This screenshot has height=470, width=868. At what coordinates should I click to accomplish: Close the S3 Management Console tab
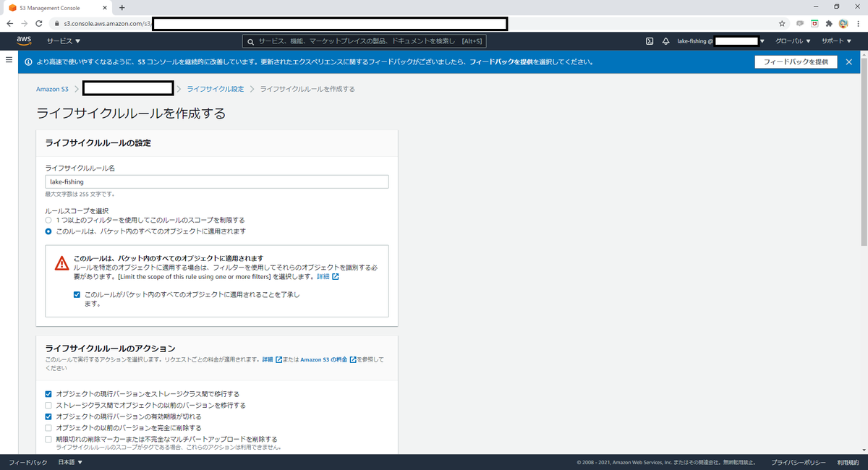pos(106,7)
